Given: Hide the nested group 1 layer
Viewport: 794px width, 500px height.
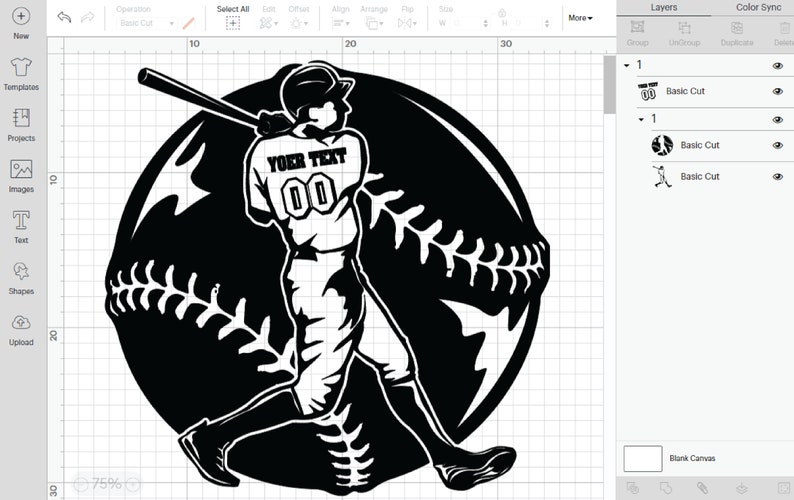Looking at the screenshot, I should (x=778, y=120).
